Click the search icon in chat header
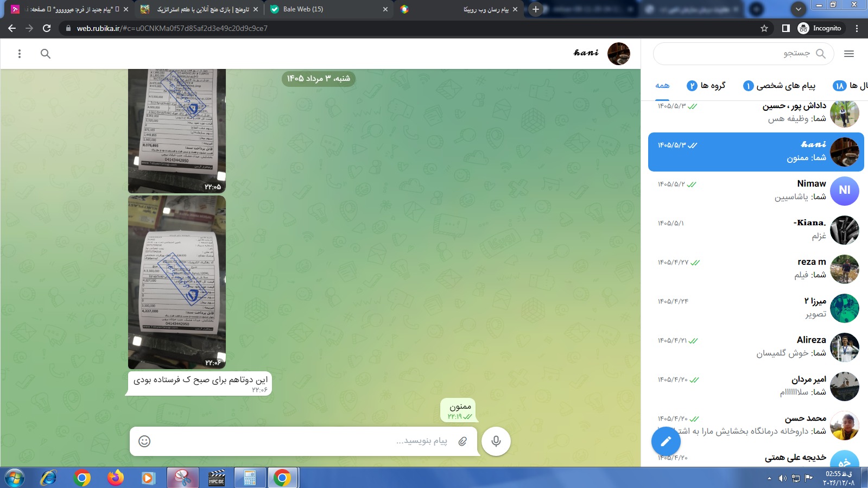The width and height of the screenshot is (868, 488). 46,54
